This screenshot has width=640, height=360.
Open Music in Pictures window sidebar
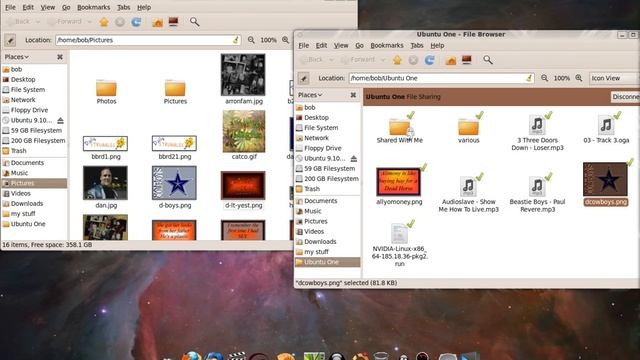coord(19,173)
